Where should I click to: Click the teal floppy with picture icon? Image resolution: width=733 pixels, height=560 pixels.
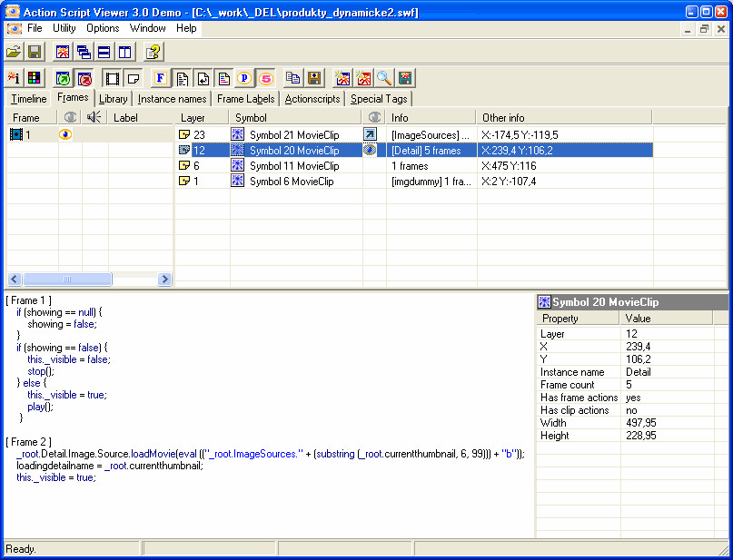point(405,78)
